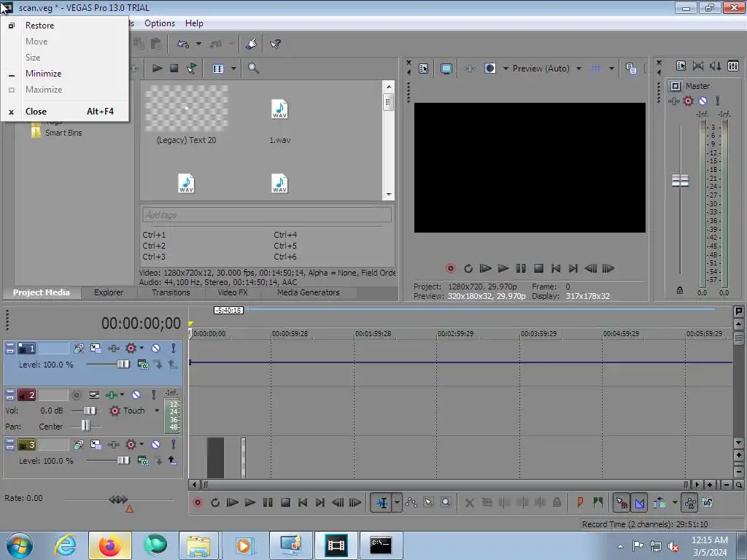Open Touch automation mode dropdown
The height and width of the screenshot is (560, 747).
[157, 411]
